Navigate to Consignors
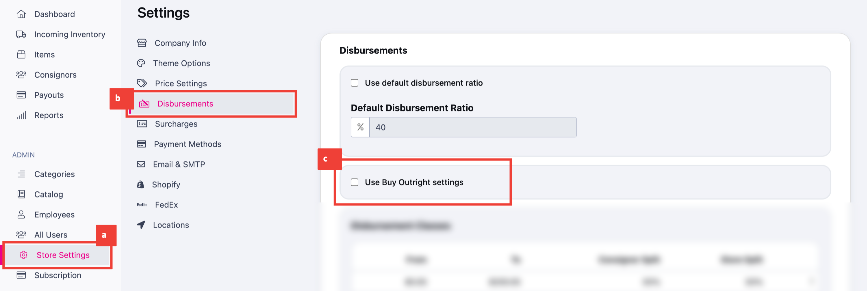This screenshot has height=291, width=868. (55, 75)
